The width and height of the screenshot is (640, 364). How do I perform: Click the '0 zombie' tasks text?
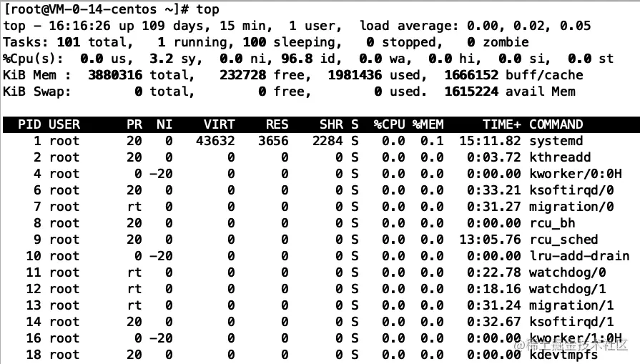pyautogui.click(x=498, y=42)
